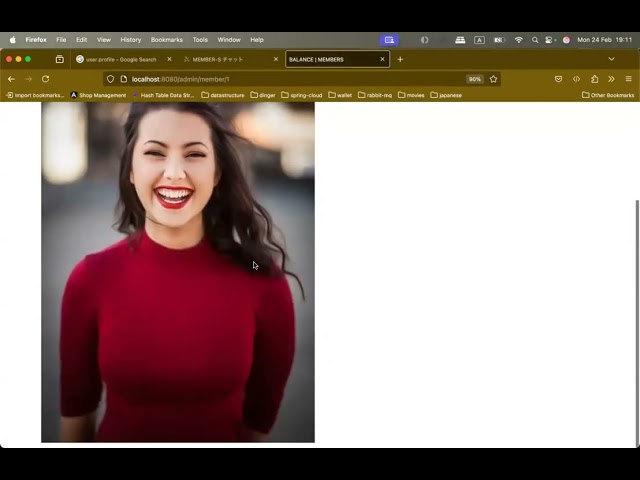Open the tracking protection shield icon
The height and width of the screenshot is (480, 640).
[110, 79]
